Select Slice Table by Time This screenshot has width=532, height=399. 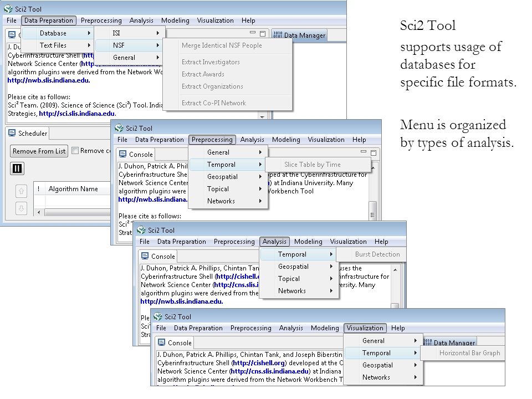click(318, 165)
